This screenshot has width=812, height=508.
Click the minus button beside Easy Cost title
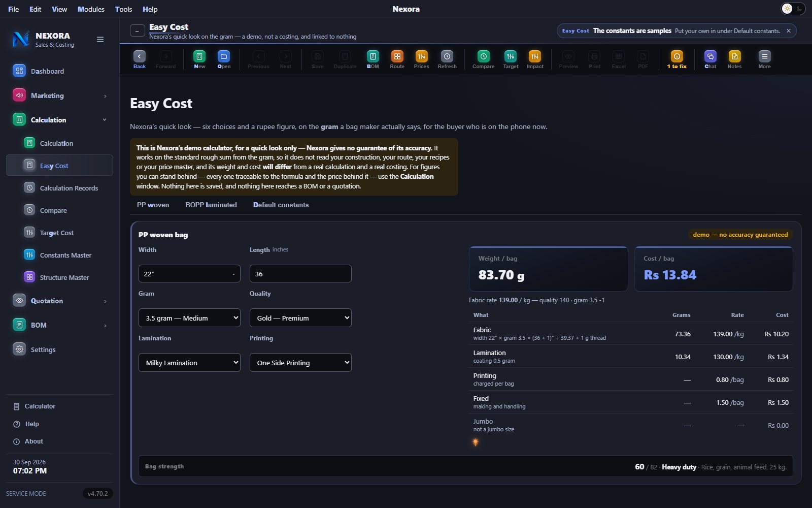(138, 31)
